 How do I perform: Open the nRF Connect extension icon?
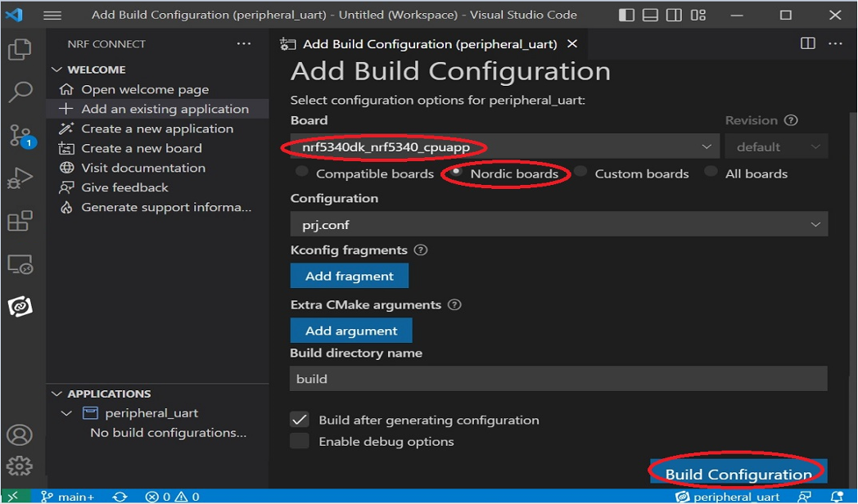tap(20, 306)
